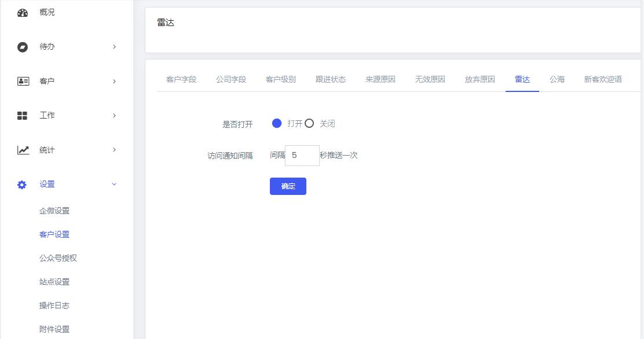
Task: Click the 待办 menu label
Action: pyautogui.click(x=47, y=47)
